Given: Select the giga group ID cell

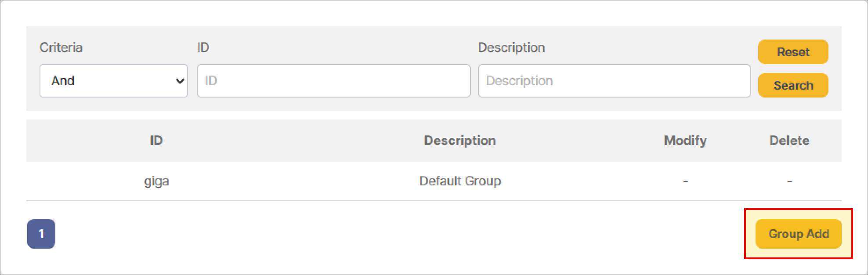Looking at the screenshot, I should pos(156,181).
